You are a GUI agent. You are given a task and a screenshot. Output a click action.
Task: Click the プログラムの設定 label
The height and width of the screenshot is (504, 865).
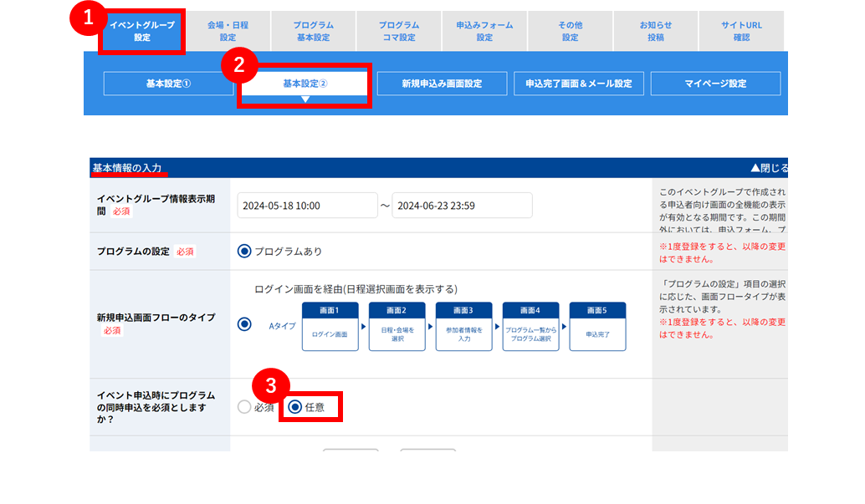(x=133, y=252)
